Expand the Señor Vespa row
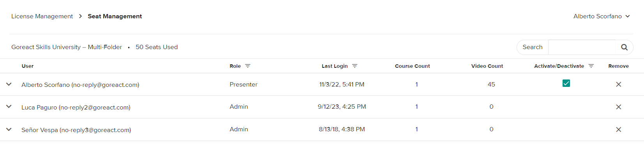This screenshot has height=150, width=644. (x=9, y=129)
